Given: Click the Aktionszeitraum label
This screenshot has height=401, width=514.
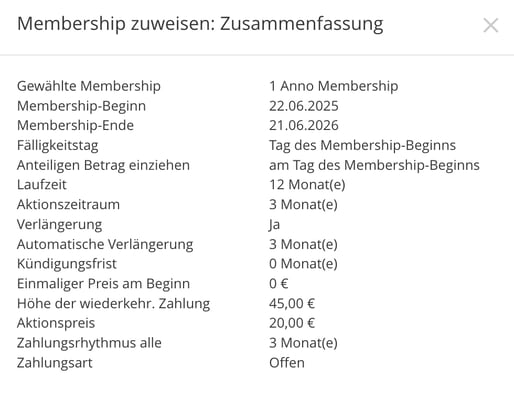Looking at the screenshot, I should 68,204.
